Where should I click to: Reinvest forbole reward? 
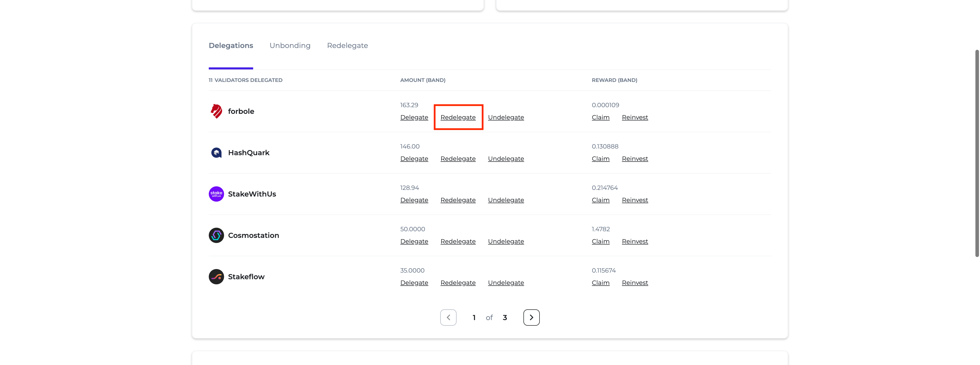point(635,117)
